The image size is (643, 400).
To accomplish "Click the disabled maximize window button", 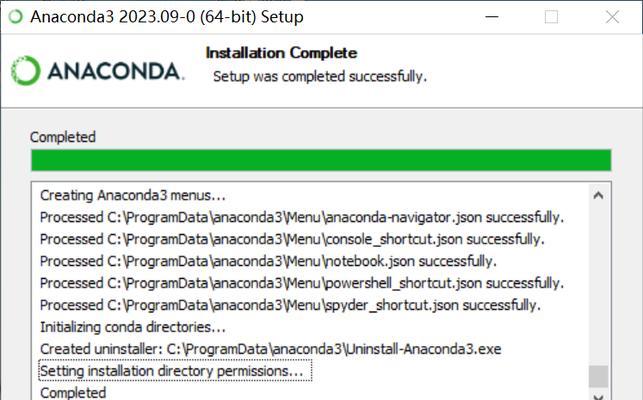I will pyautogui.click(x=551, y=17).
